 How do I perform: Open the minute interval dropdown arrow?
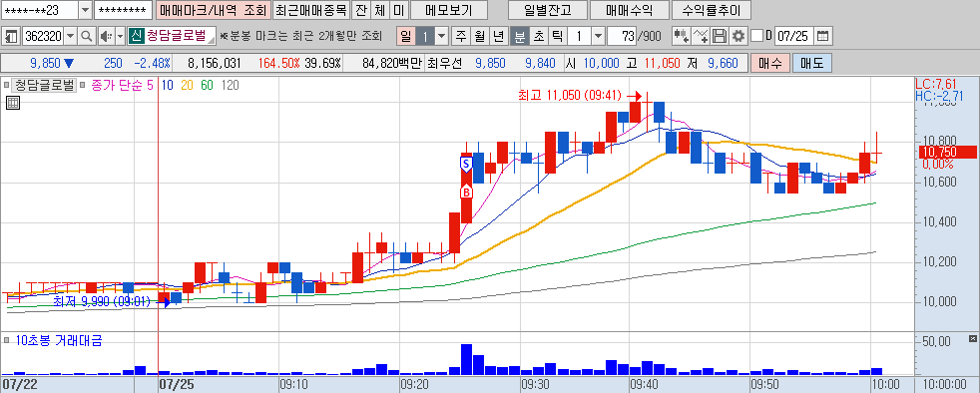(x=598, y=36)
